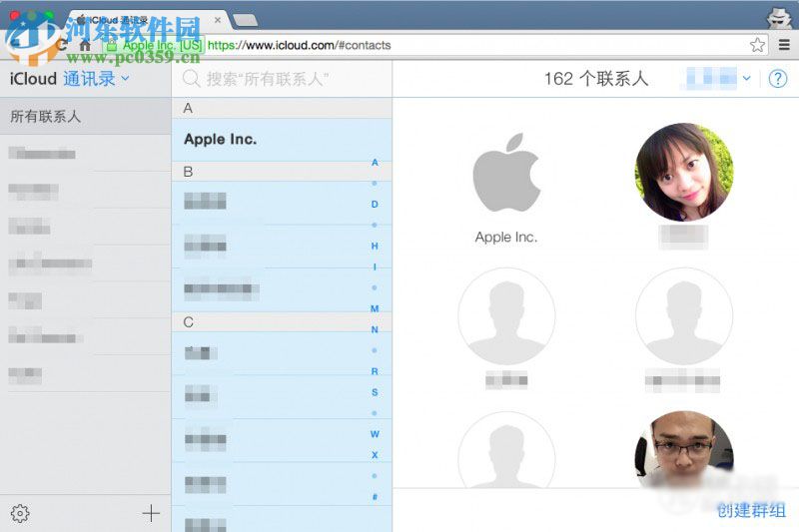Open contact photo of woman with bangs
This screenshot has height=532, width=799.
coord(684,172)
